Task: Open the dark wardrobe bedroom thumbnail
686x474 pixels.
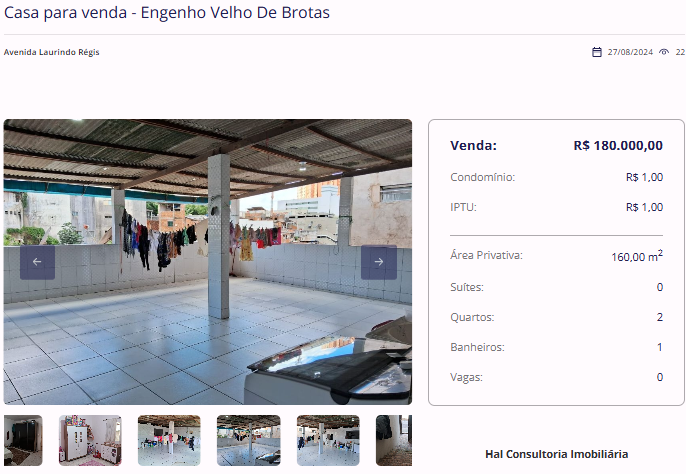Action: point(23,440)
